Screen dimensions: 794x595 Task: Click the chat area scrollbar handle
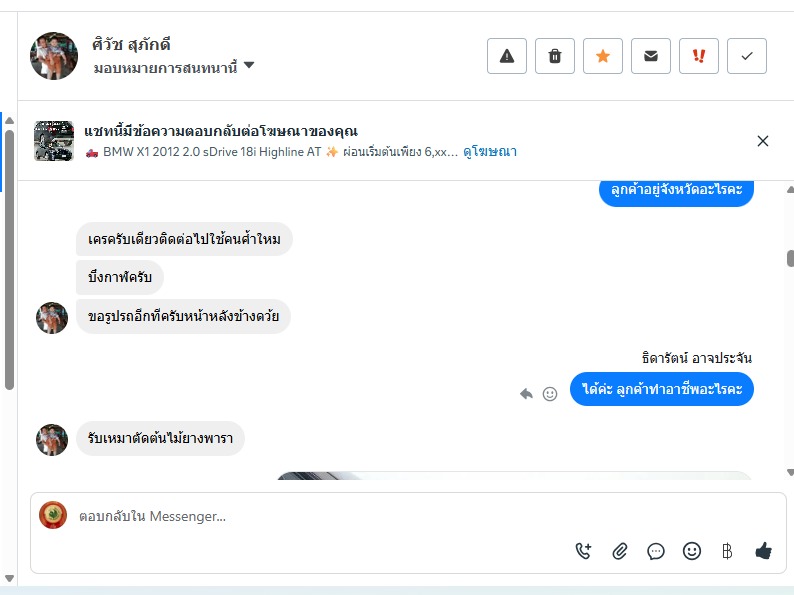pos(790,258)
